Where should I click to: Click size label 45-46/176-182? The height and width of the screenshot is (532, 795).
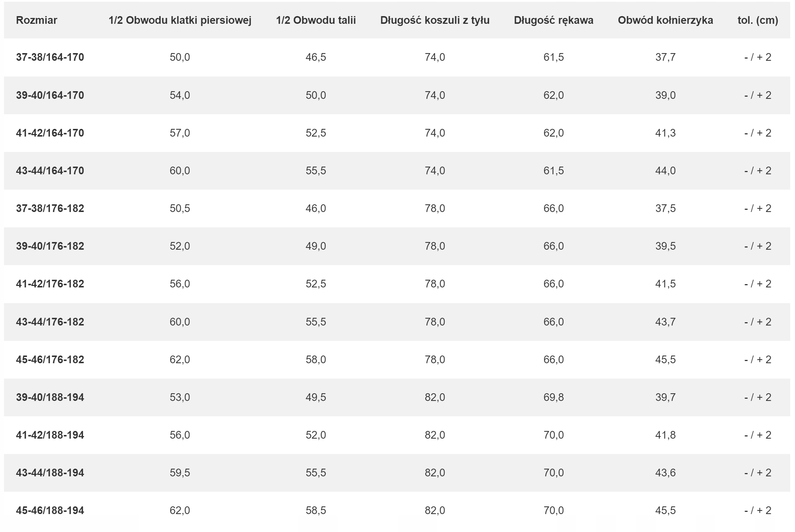(x=50, y=360)
